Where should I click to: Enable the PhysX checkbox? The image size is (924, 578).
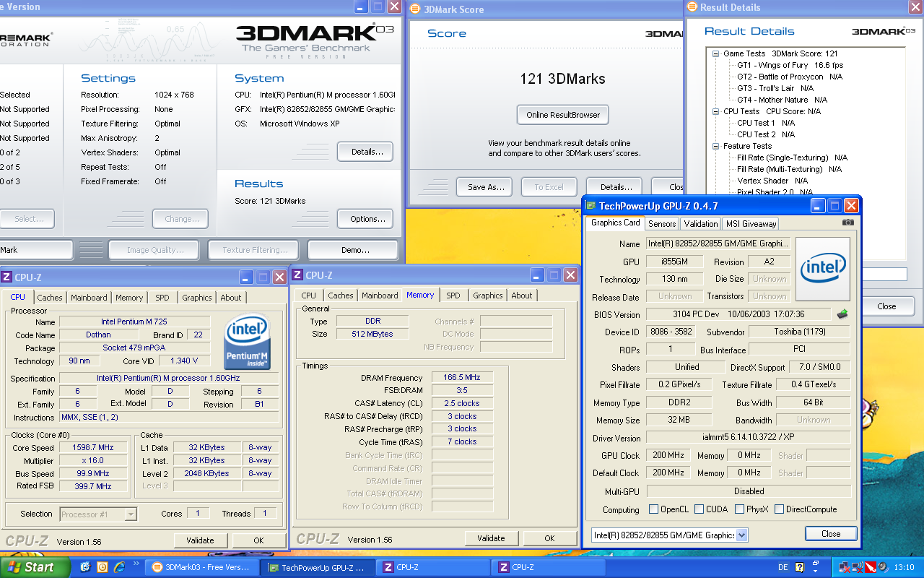(x=739, y=509)
